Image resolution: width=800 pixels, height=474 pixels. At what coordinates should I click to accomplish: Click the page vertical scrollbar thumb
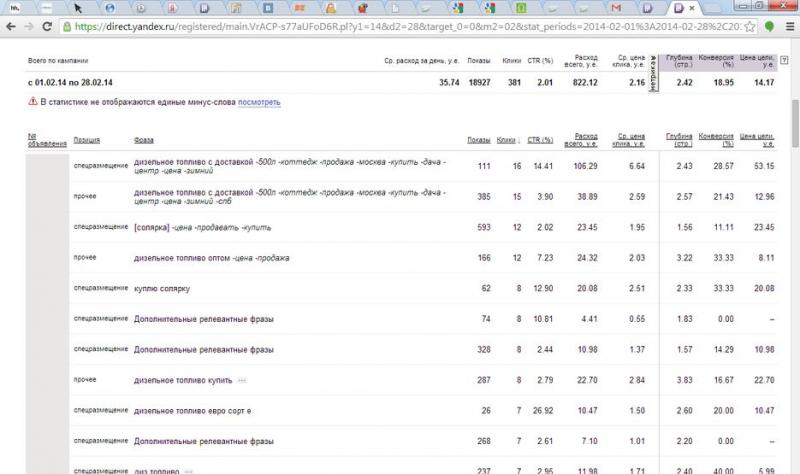point(795,123)
